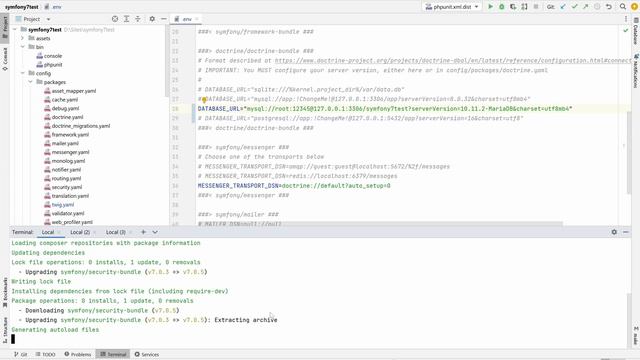Add a new terminal session with plus
This screenshot has width=640, height=360.
click(143, 232)
